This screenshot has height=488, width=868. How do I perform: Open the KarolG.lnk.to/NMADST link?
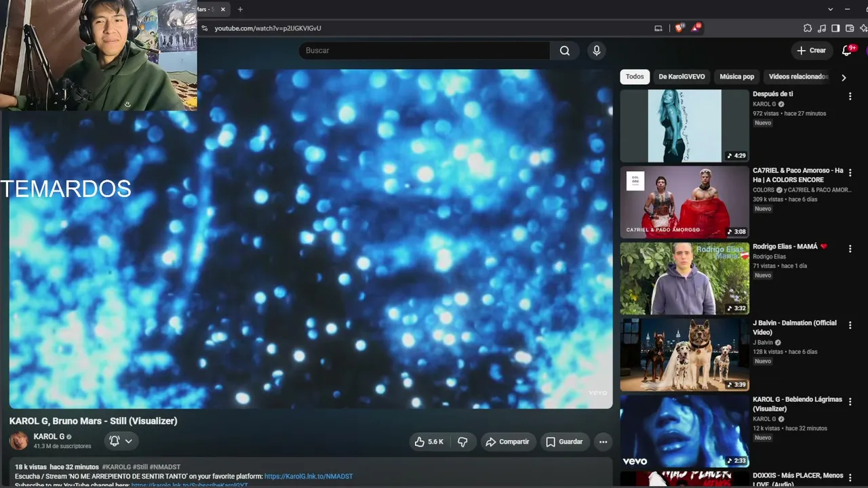coord(309,476)
